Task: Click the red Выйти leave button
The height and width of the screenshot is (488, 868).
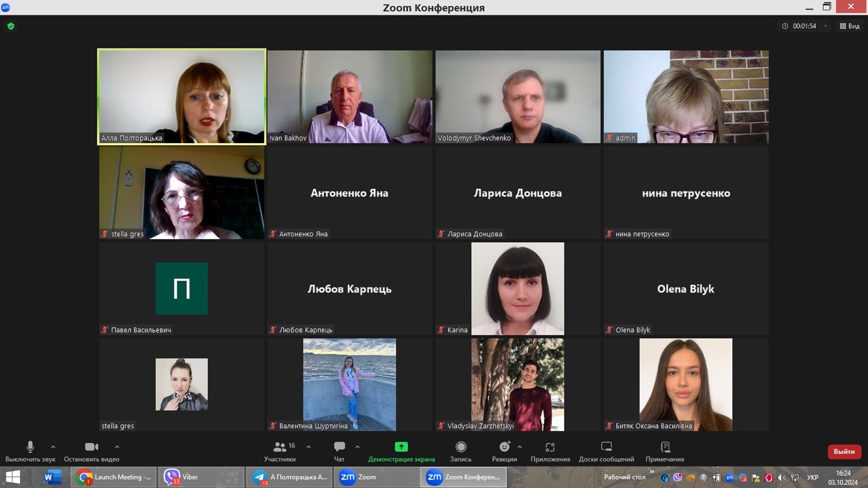Action: point(844,452)
